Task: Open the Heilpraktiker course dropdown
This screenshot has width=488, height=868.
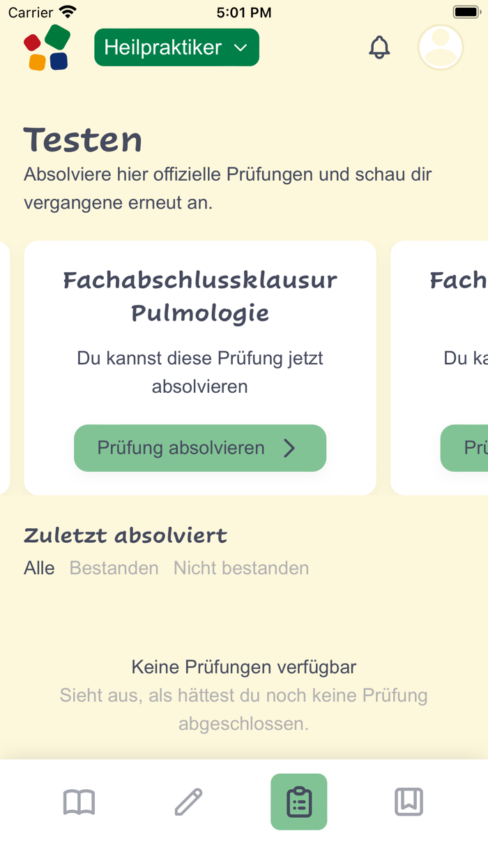Action: [x=176, y=47]
